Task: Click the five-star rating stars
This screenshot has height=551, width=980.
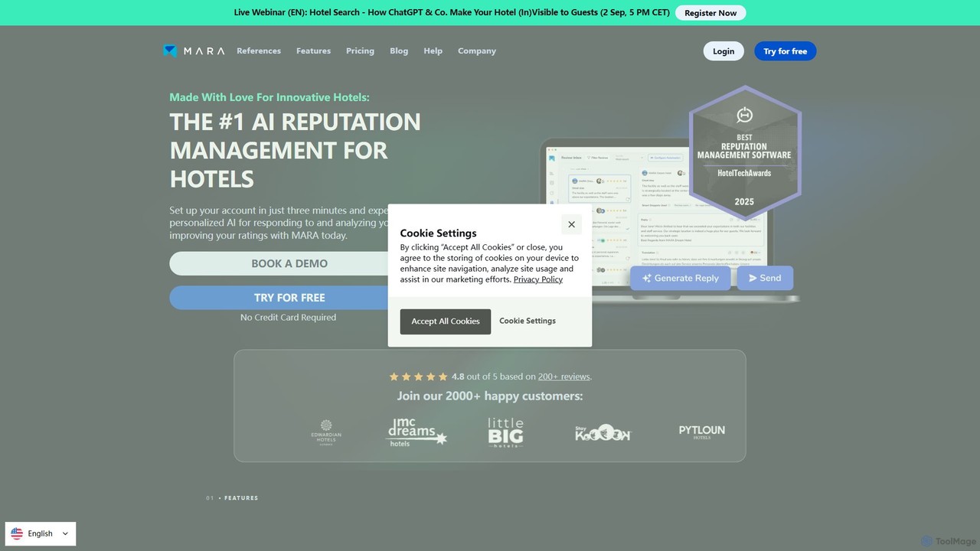Action: point(418,377)
